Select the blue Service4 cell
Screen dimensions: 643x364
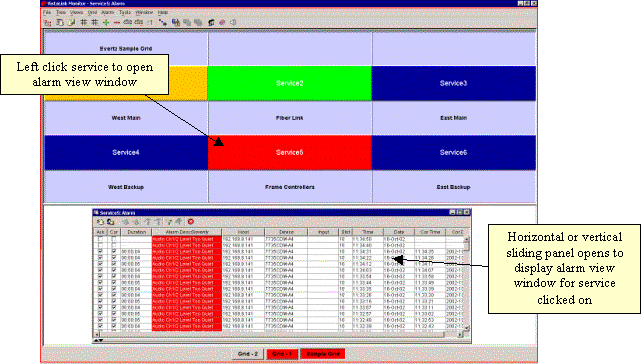click(x=126, y=152)
